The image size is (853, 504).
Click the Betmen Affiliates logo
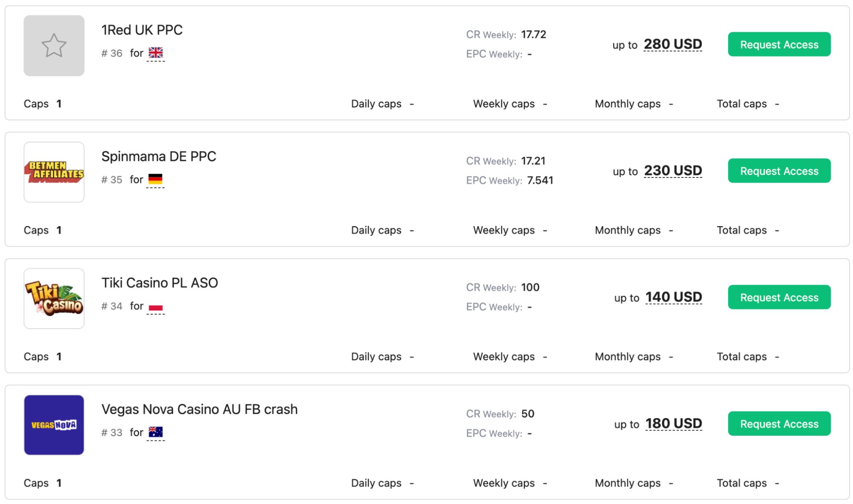pos(54,172)
